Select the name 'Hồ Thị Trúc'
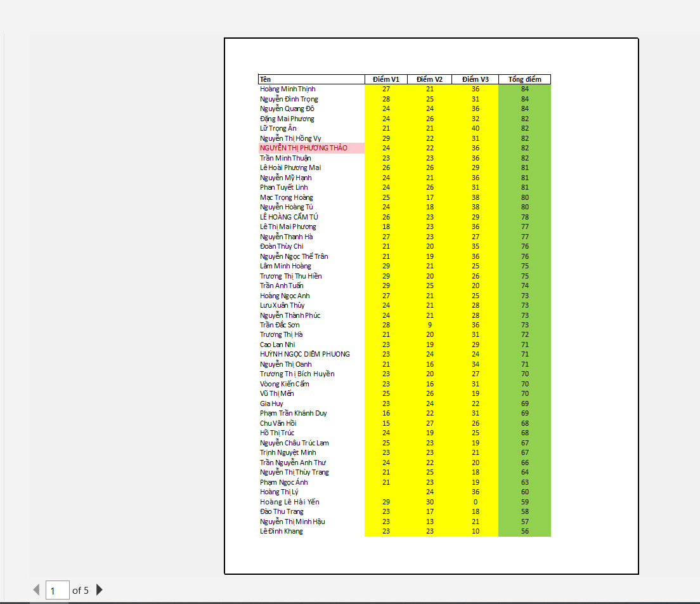 [x=277, y=433]
